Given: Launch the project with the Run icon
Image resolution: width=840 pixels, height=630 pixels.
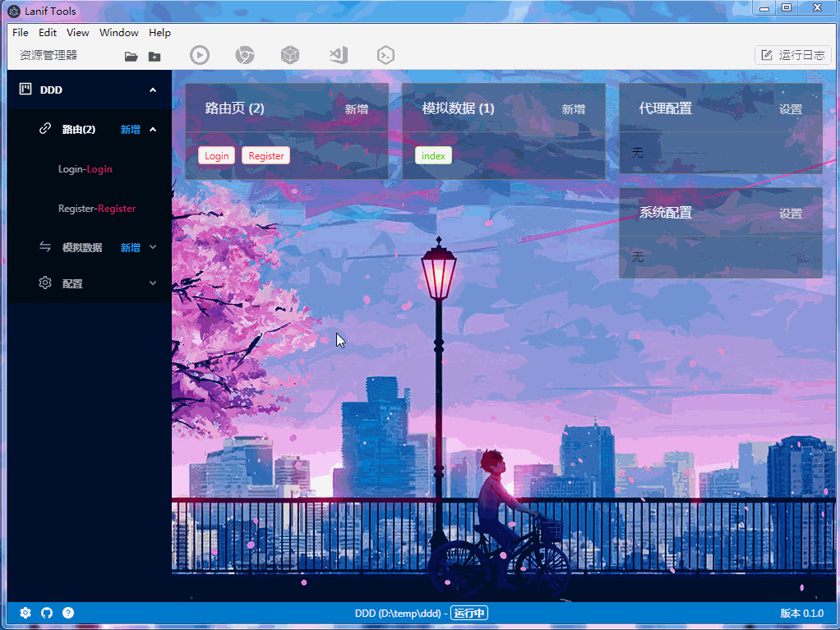Looking at the screenshot, I should 200,55.
